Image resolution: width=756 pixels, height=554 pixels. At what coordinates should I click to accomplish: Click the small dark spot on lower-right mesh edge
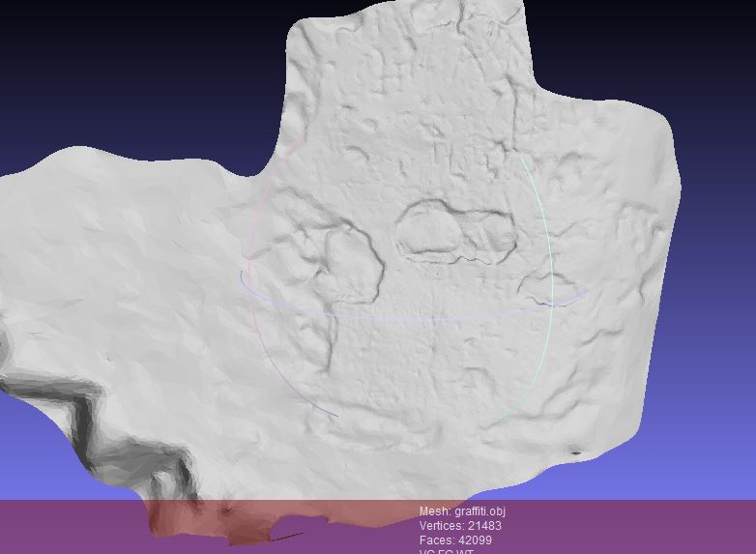coord(576,452)
